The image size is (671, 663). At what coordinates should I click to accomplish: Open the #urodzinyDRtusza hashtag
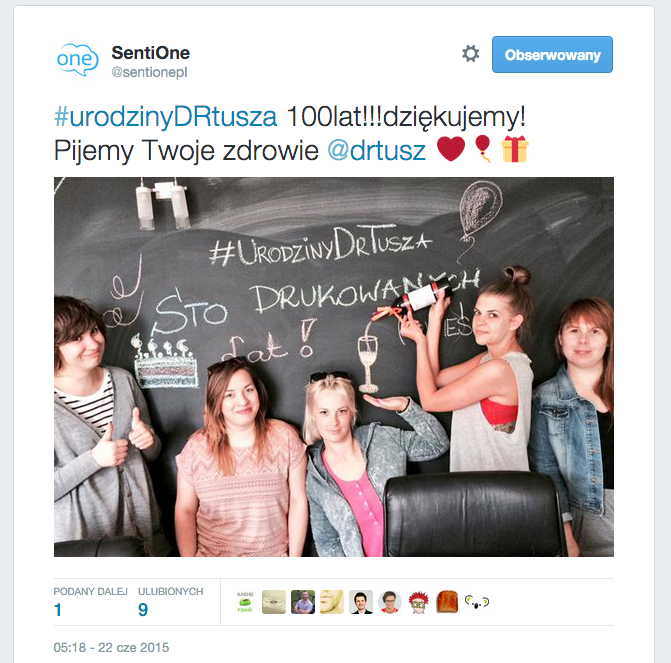pos(165,117)
